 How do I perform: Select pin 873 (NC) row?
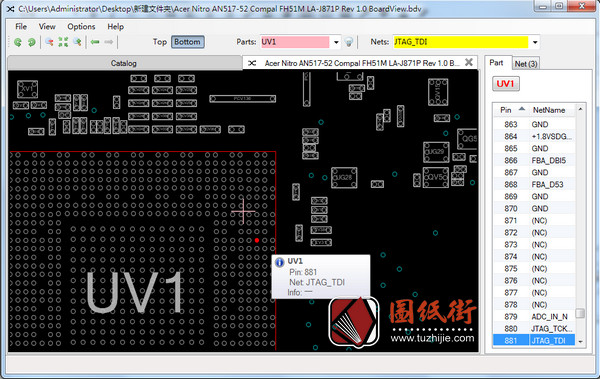pyautogui.click(x=534, y=244)
